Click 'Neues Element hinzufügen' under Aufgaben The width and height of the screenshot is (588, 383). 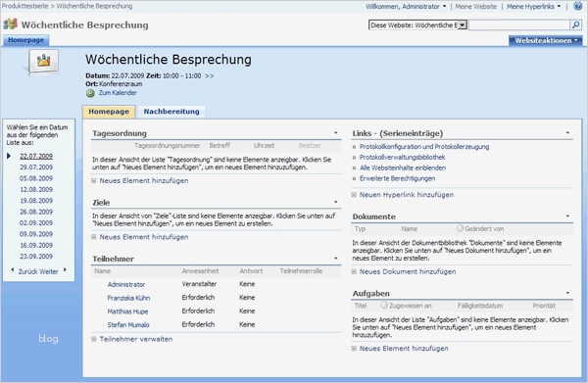tap(404, 348)
